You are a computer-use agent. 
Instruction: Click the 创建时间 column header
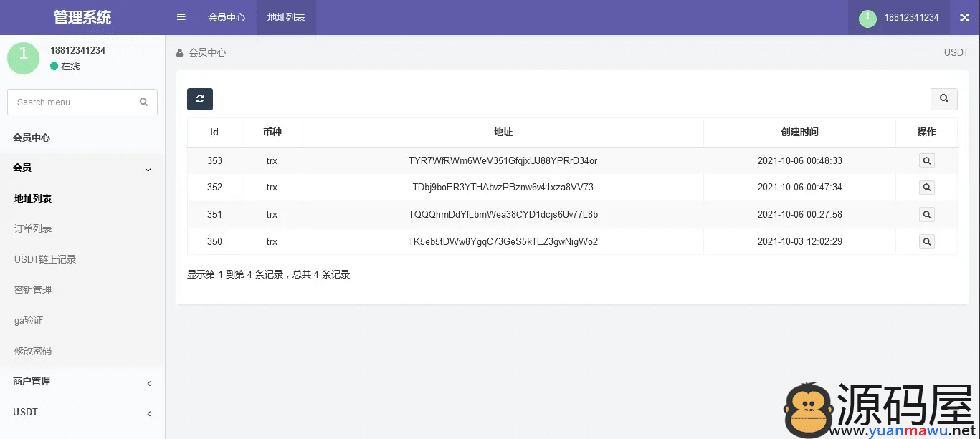click(800, 132)
